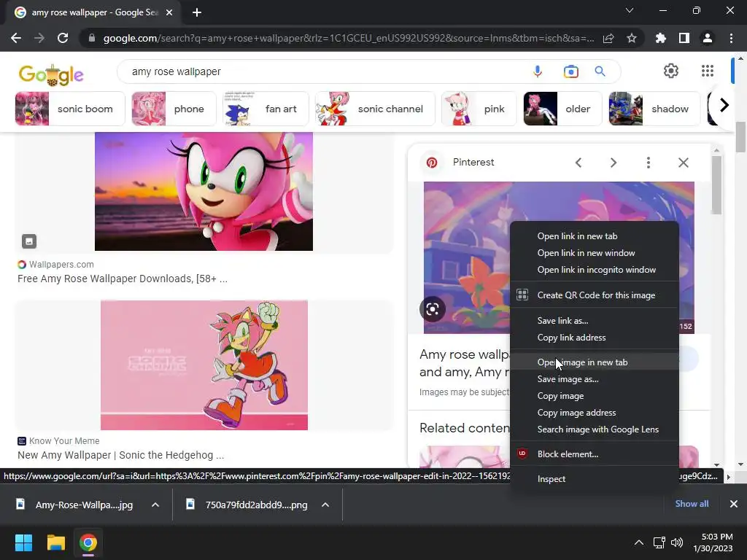The width and height of the screenshot is (747, 560).
Task: Filter results by phone chip
Action: pyautogui.click(x=174, y=109)
